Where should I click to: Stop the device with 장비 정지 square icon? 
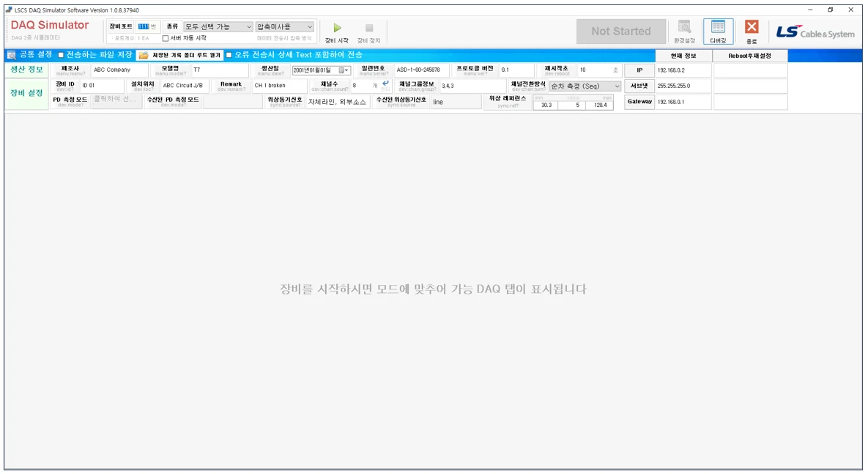[369, 28]
